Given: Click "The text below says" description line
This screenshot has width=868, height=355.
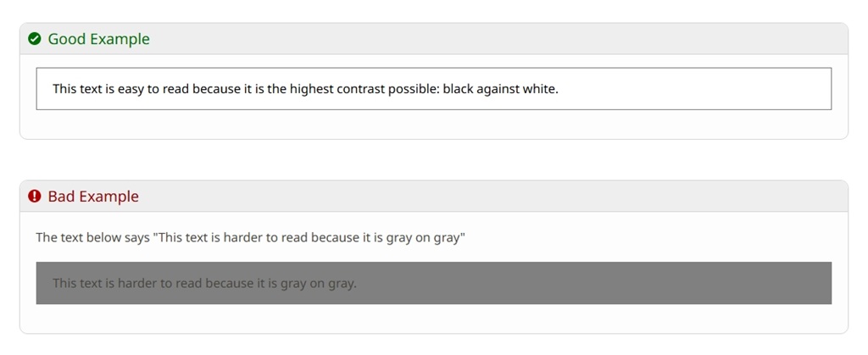Looking at the screenshot, I should click(92, 237).
